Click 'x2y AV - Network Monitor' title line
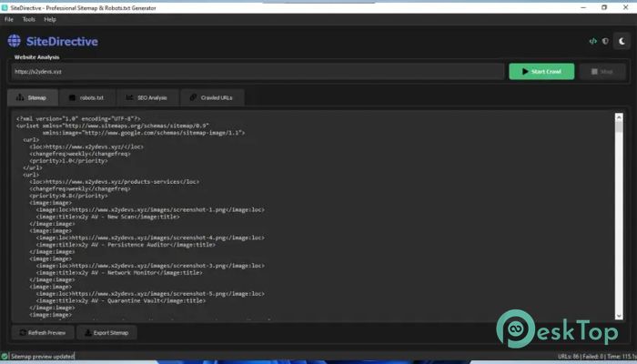The height and width of the screenshot is (364, 637). point(119,273)
